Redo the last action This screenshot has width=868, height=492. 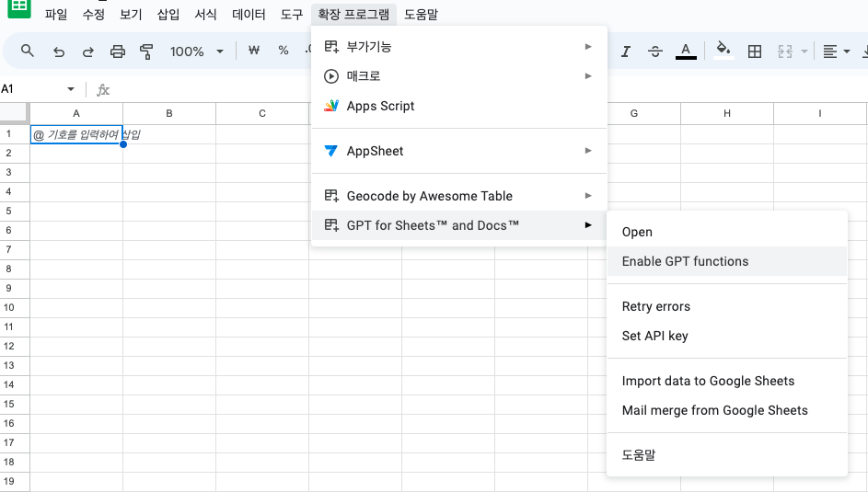point(88,51)
